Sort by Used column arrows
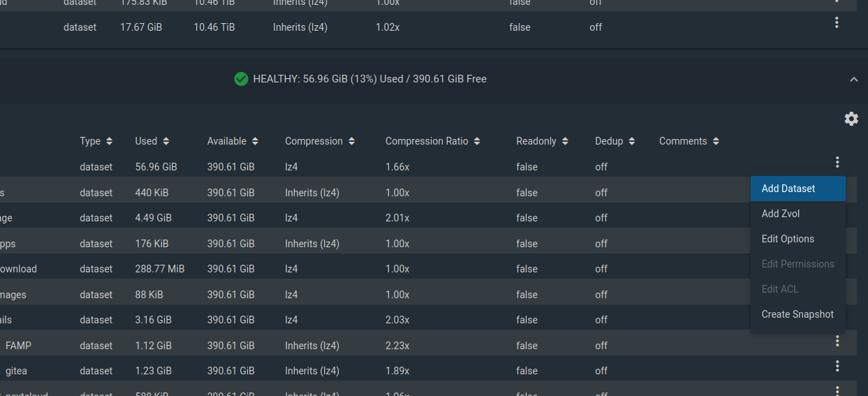Screen dimensions: 868x396 [165, 141]
